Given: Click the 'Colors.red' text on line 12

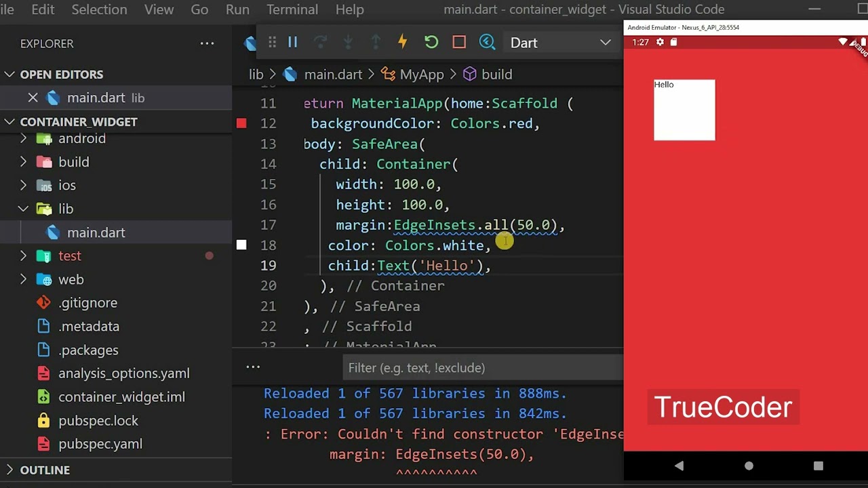Looking at the screenshot, I should tap(492, 124).
